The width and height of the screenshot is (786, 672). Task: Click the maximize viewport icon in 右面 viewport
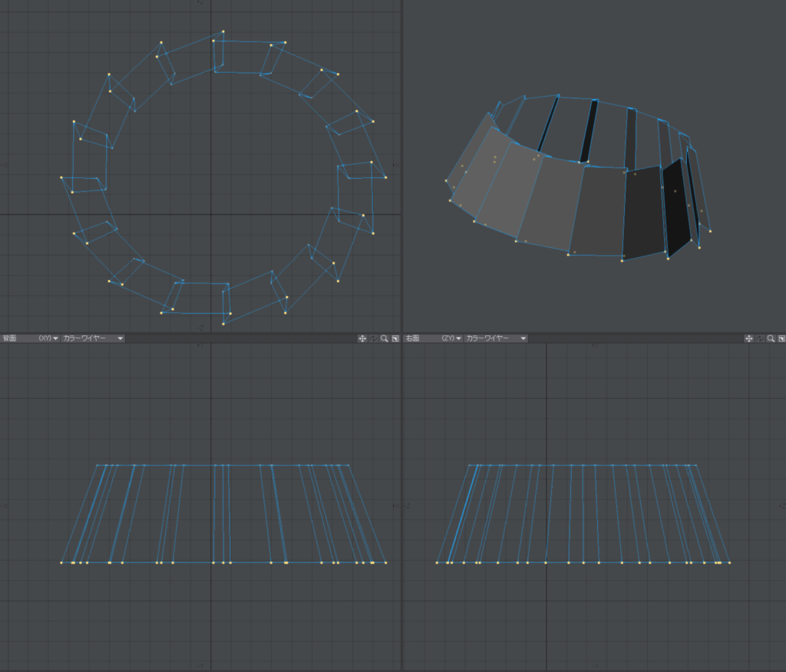[x=781, y=339]
